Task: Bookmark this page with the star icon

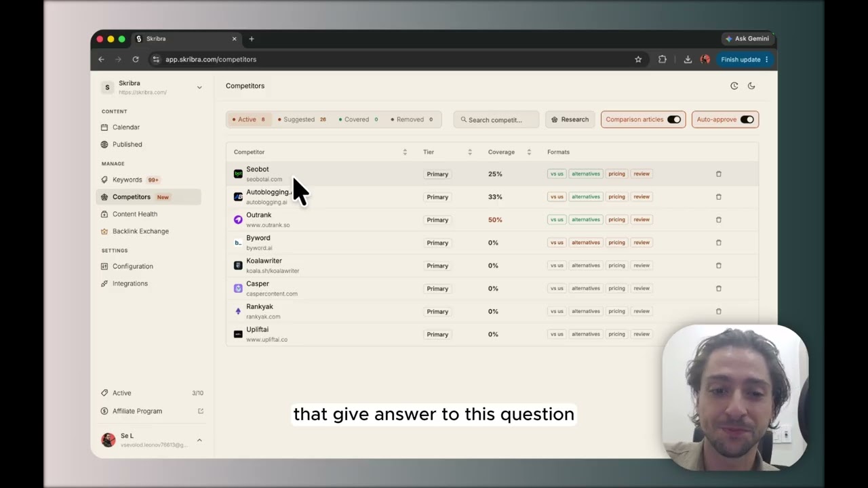Action: 638,60
